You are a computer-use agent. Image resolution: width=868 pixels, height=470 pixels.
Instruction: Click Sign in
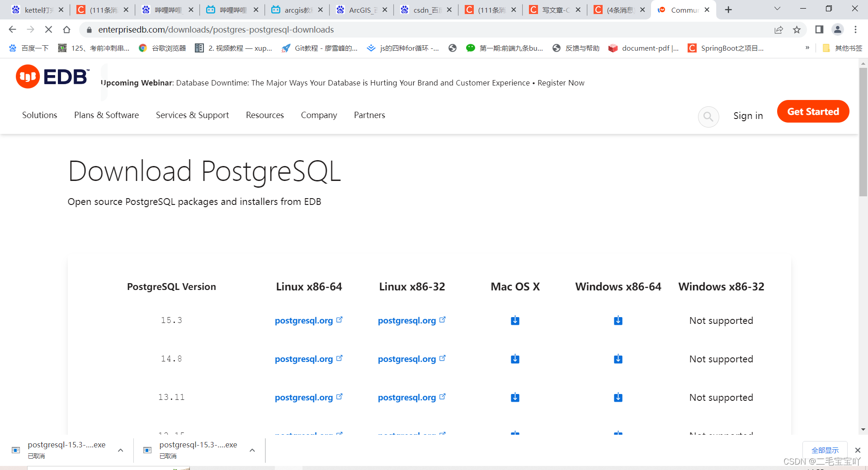click(748, 116)
